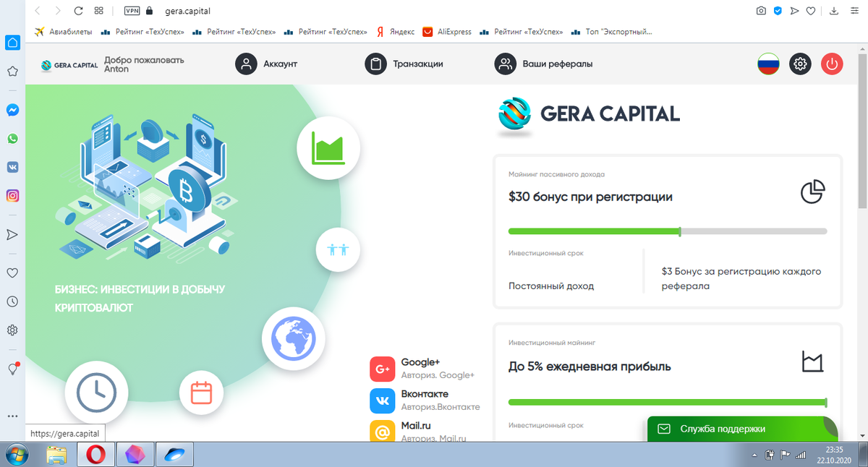Open WhatsApp in Opera sidebar

[x=12, y=138]
